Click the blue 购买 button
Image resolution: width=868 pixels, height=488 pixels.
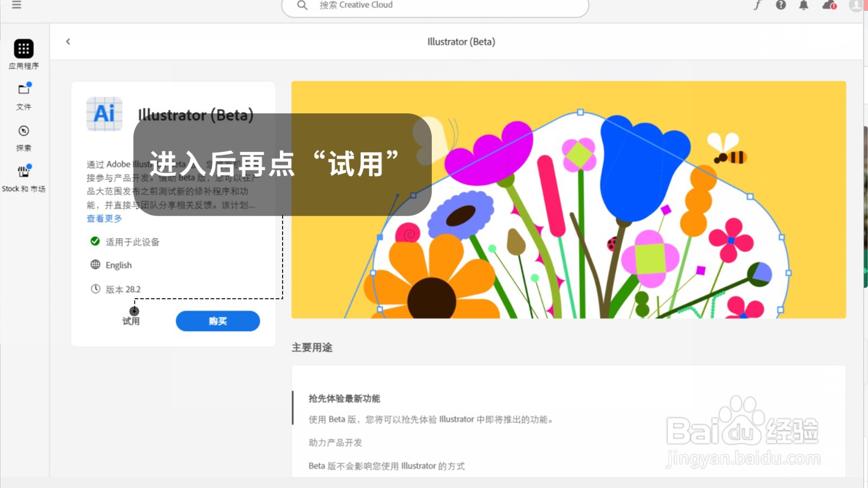pyautogui.click(x=218, y=321)
